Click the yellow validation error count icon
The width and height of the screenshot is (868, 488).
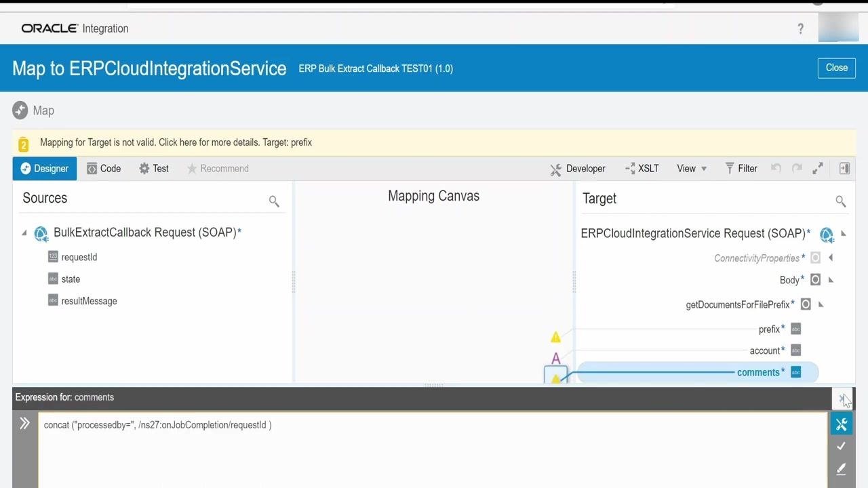(24, 144)
